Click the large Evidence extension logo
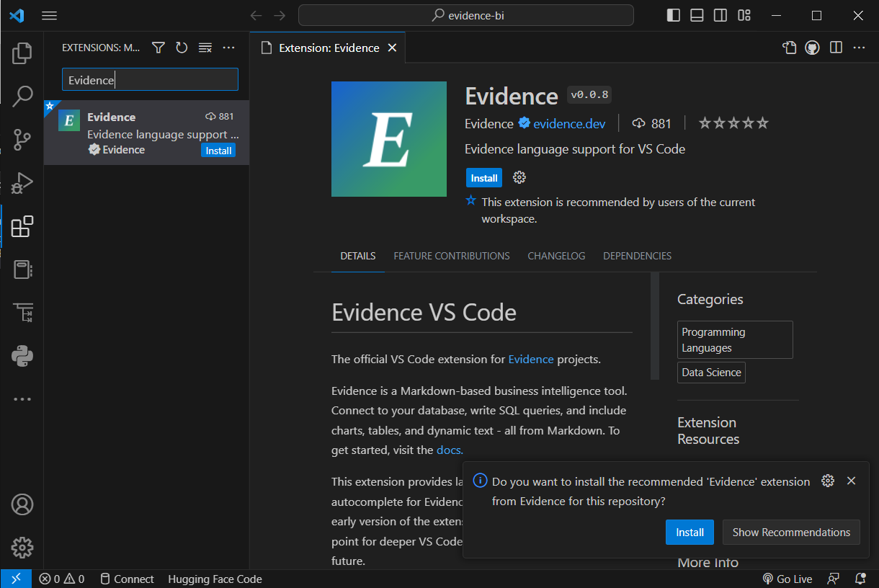The width and height of the screenshot is (879, 588). point(389,139)
